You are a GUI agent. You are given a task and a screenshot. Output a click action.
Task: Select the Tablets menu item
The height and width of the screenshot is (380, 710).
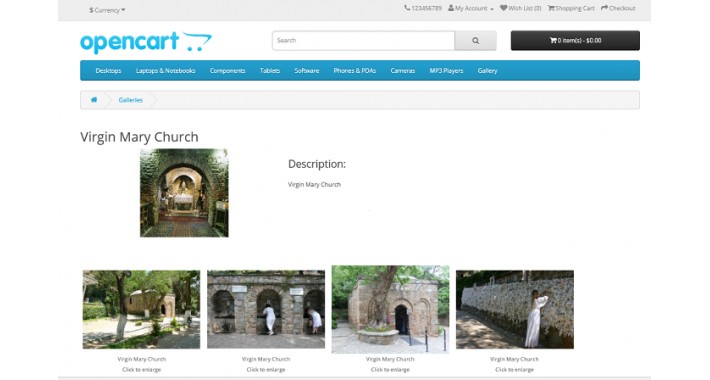pos(270,71)
